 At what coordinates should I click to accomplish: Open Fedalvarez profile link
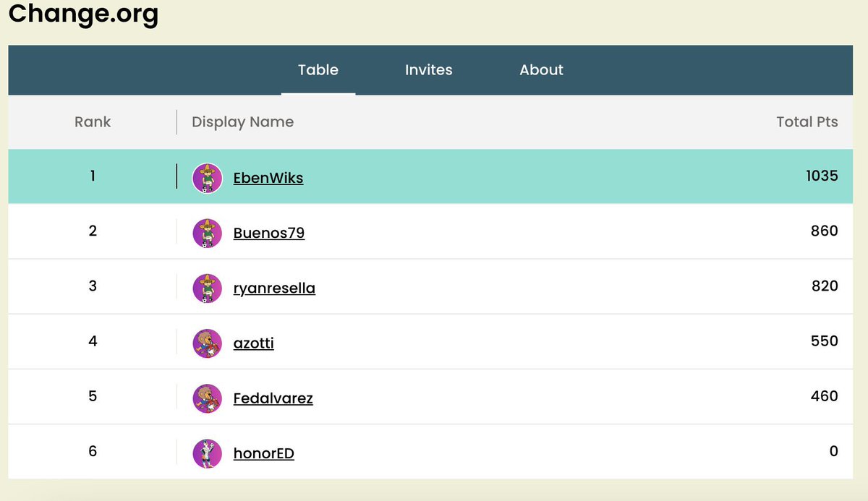(273, 398)
